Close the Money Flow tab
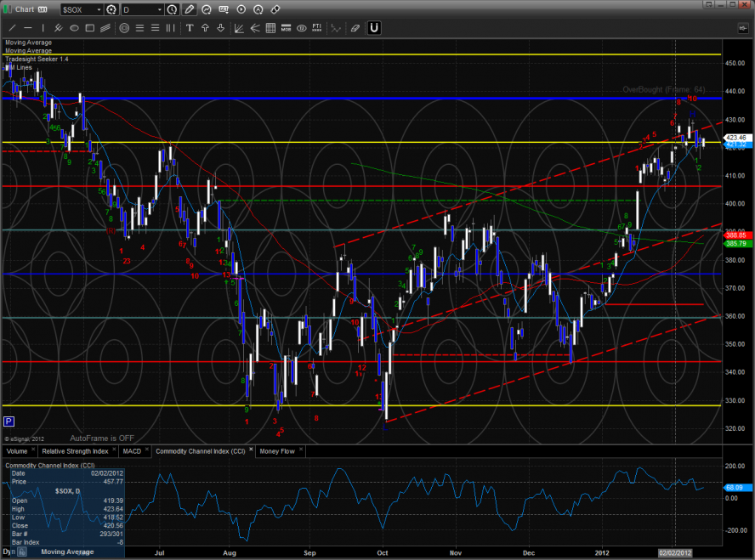 click(301, 450)
